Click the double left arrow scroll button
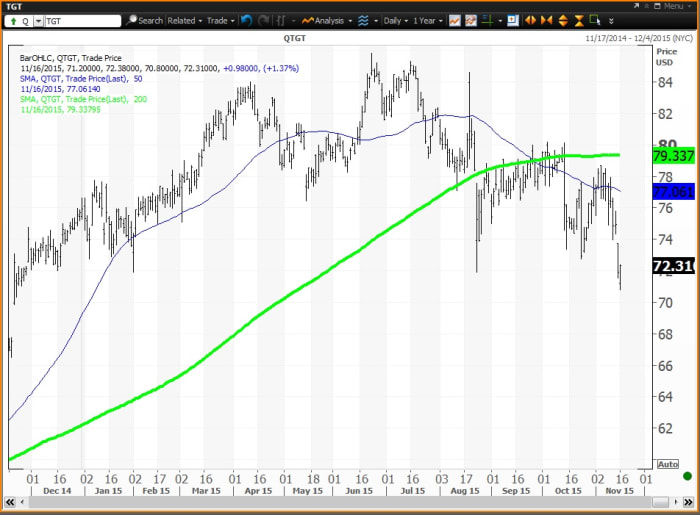700x515 pixels. point(10,502)
